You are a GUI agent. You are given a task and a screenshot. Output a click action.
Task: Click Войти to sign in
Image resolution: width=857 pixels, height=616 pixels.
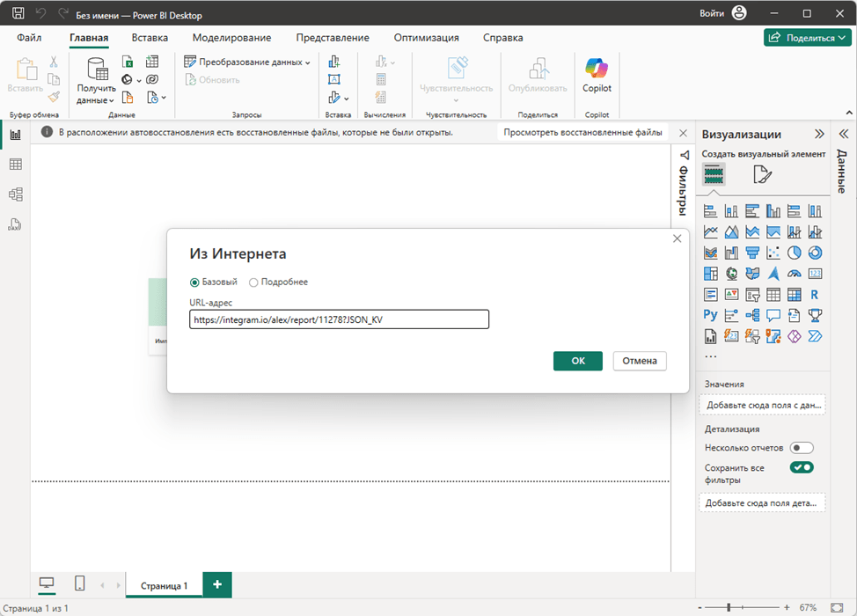712,13
